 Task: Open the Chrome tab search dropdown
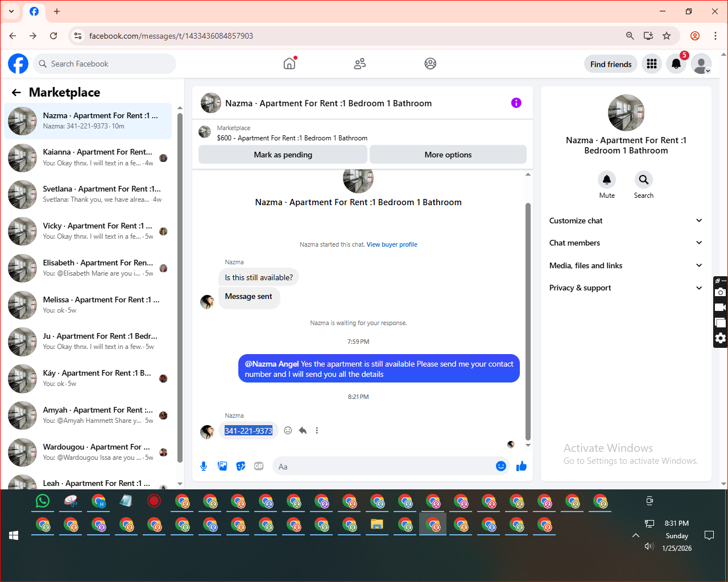coord(11,11)
